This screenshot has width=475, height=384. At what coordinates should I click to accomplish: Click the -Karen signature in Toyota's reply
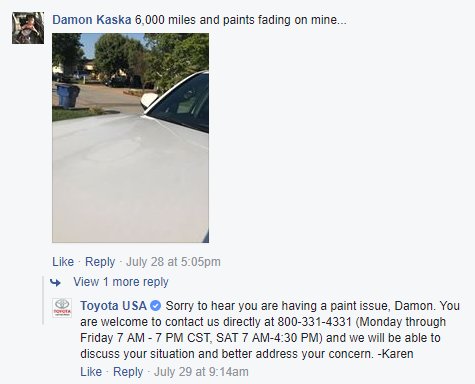pos(395,354)
